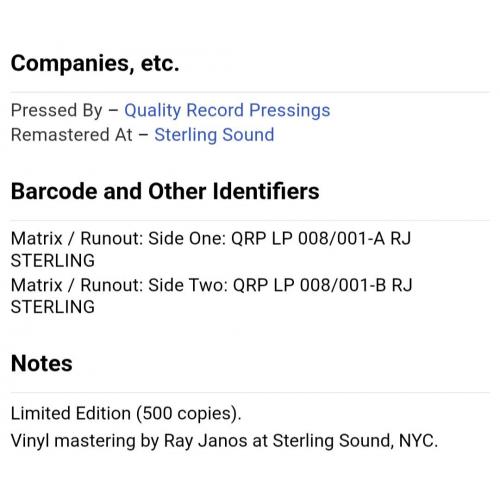Open the Quality Record Pressings link
500x500 pixels.
(x=227, y=110)
